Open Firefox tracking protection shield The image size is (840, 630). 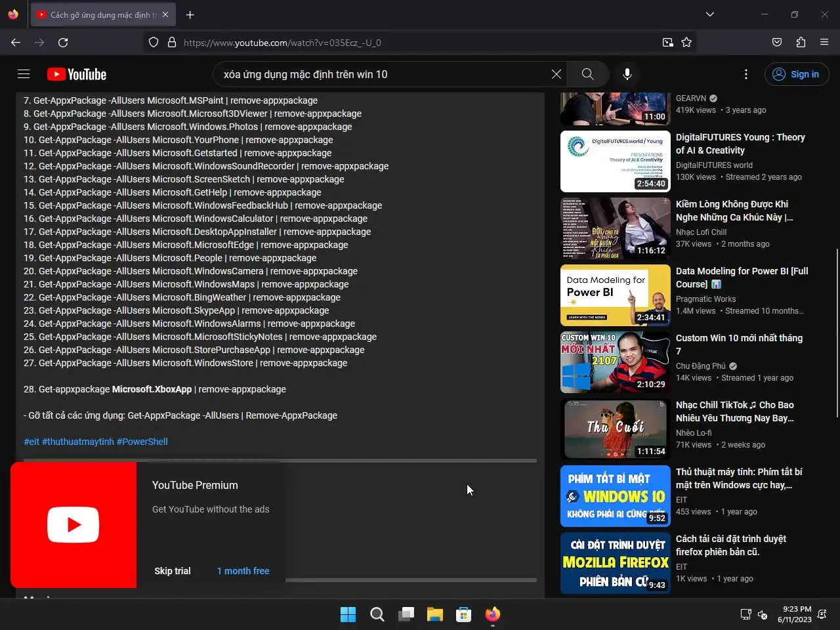[x=154, y=43]
